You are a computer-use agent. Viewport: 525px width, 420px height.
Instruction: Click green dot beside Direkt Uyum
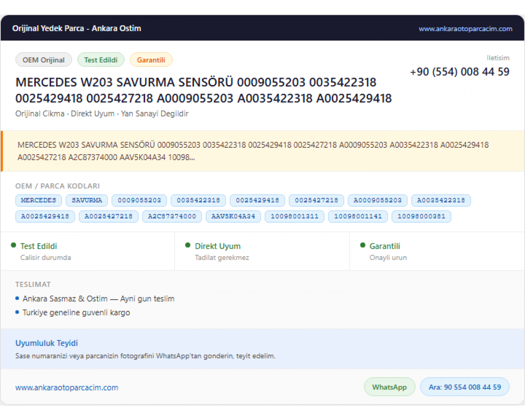(x=188, y=245)
